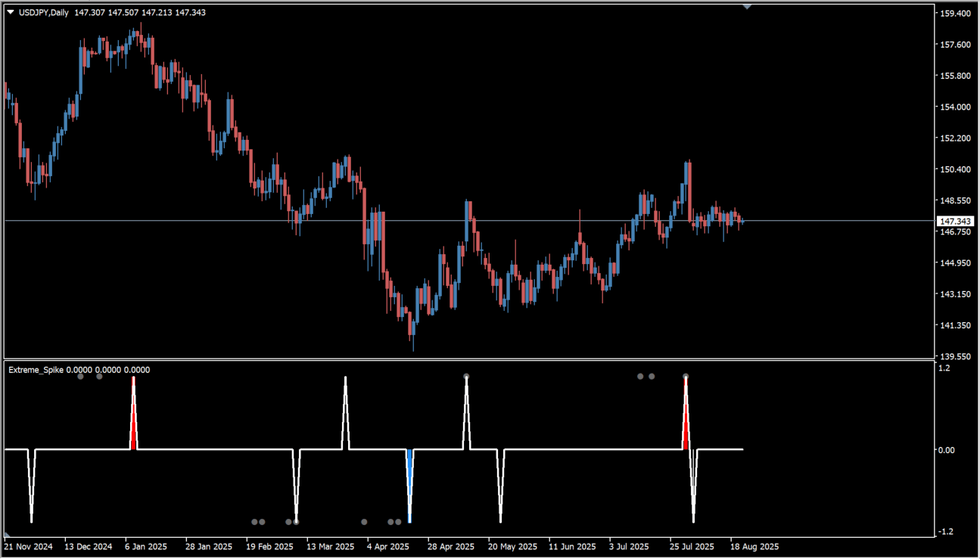Select the red spike near 6 Jan 2025
The image size is (980, 559).
click(134, 413)
